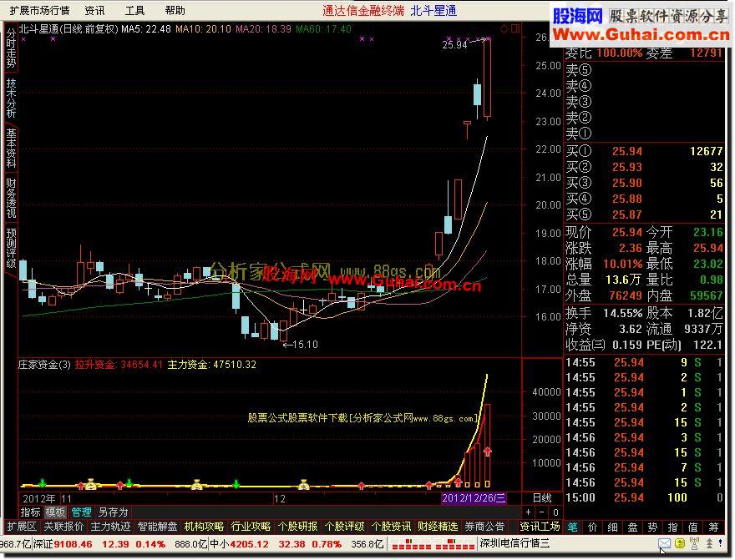The height and width of the screenshot is (560, 735).
Task: Open the 行业攻略 bottom tab
Action: click(251, 527)
